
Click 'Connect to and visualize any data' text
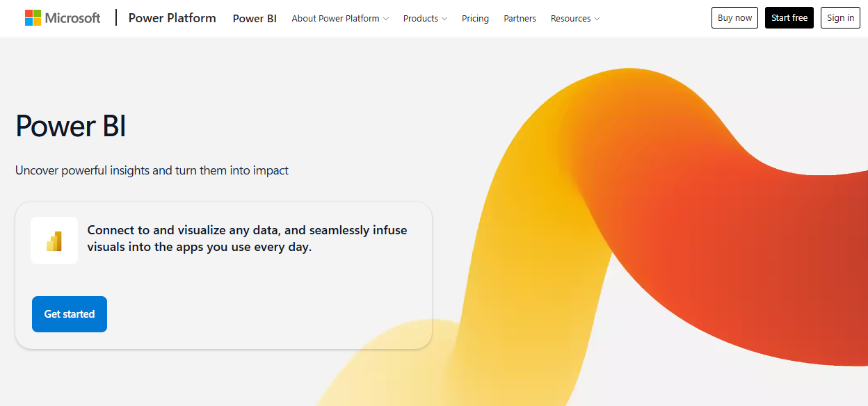point(247,238)
